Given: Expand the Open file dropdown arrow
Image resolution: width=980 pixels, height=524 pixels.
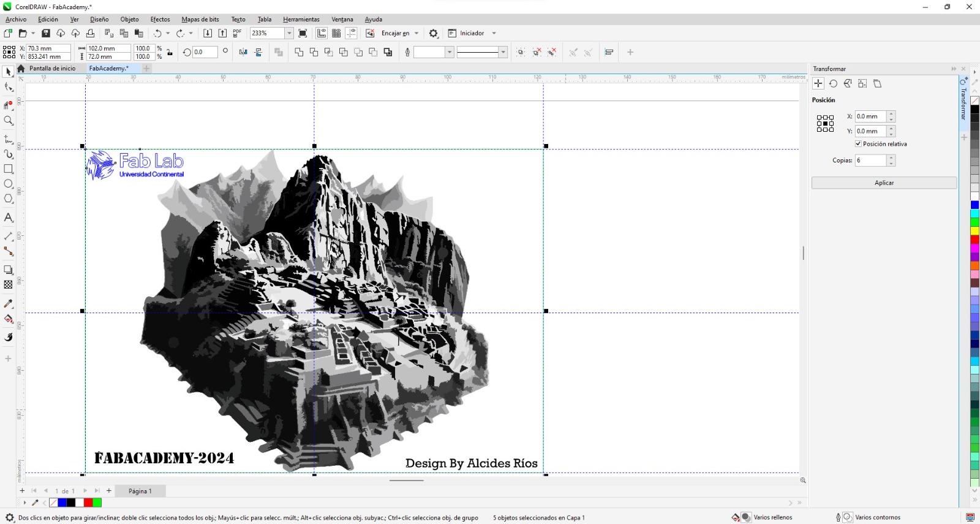Looking at the screenshot, I should (x=32, y=33).
